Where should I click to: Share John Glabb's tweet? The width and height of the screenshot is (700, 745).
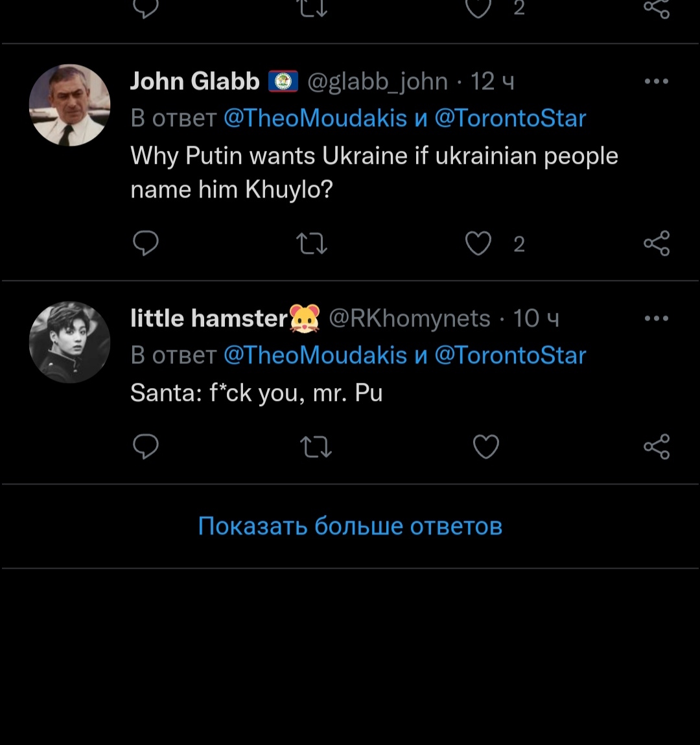(x=656, y=244)
